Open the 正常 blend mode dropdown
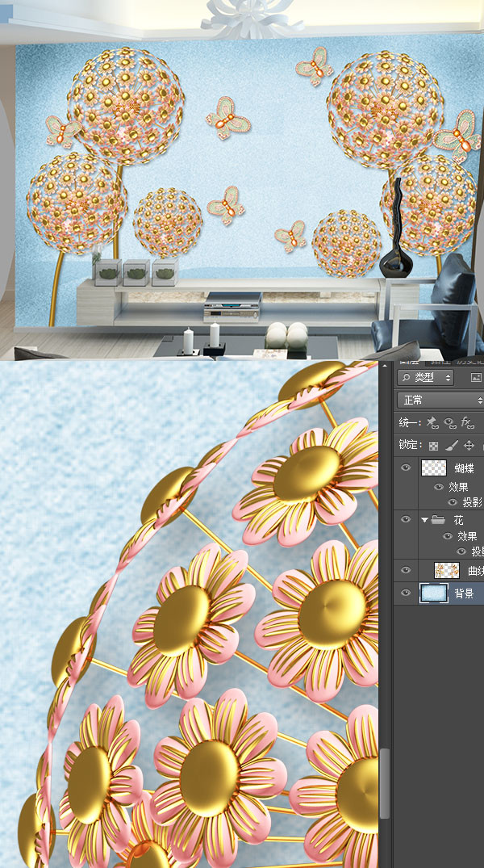The height and width of the screenshot is (868, 484). coord(440,400)
